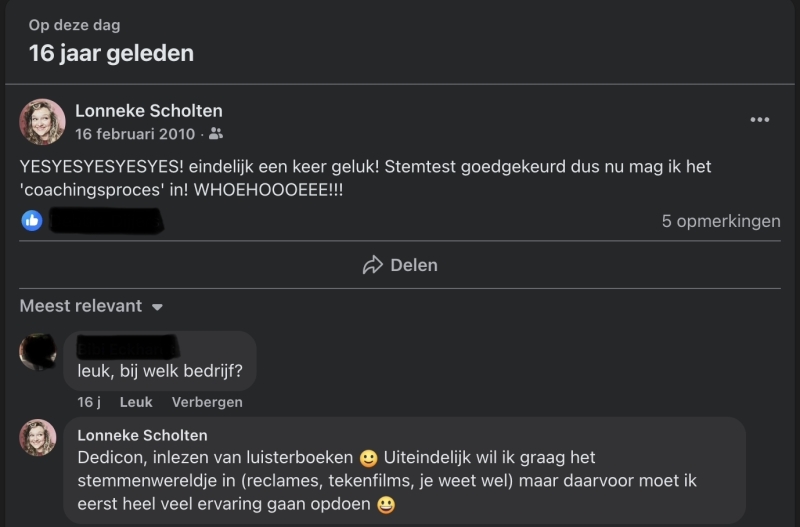Open the 5 opmerkingen comments count
This screenshot has width=800, height=527.
point(720,221)
